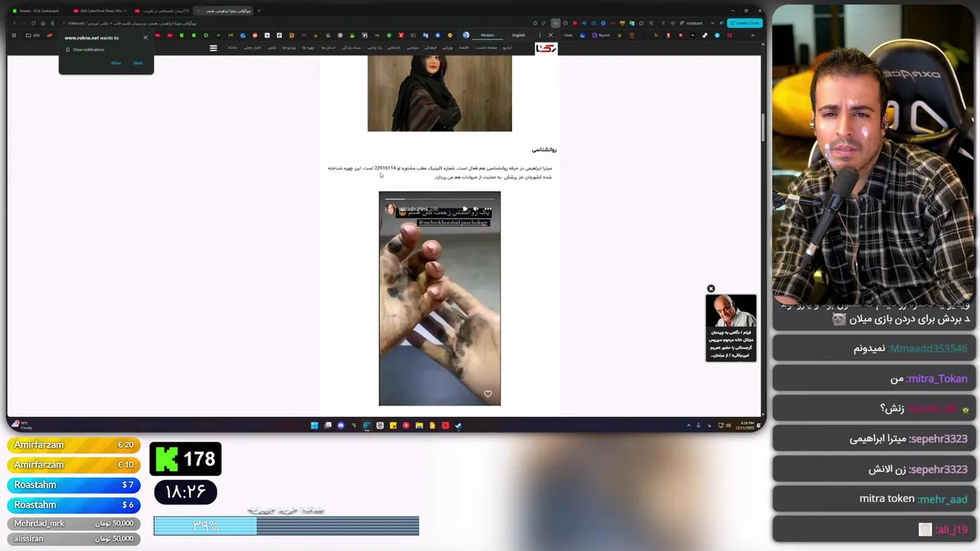Click the Amirfarzam €20 donation entry

click(73, 445)
